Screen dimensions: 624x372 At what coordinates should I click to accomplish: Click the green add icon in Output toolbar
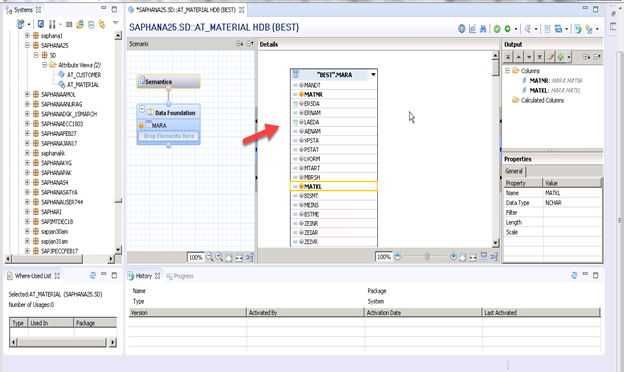point(560,57)
